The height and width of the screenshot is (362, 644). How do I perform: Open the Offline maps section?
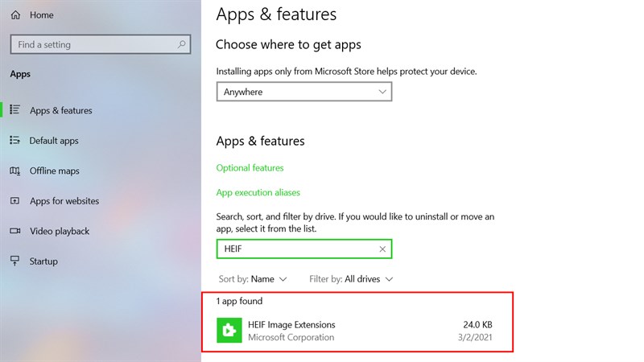tap(55, 171)
